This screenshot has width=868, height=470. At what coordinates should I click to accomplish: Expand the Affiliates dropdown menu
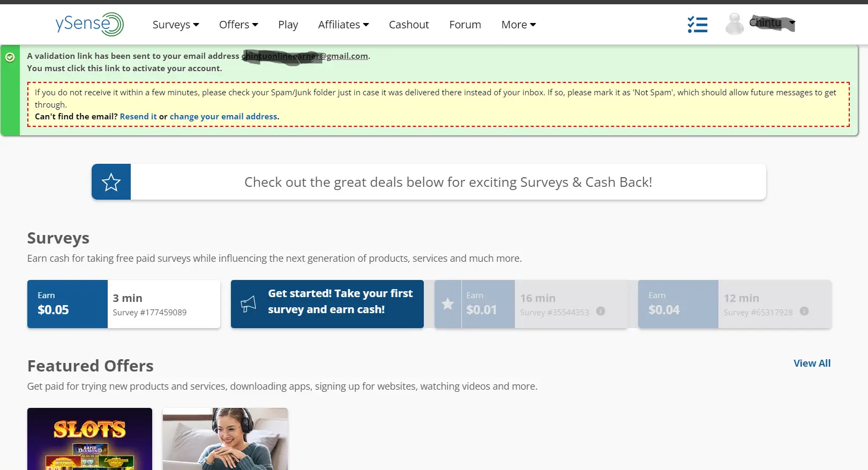(x=343, y=25)
